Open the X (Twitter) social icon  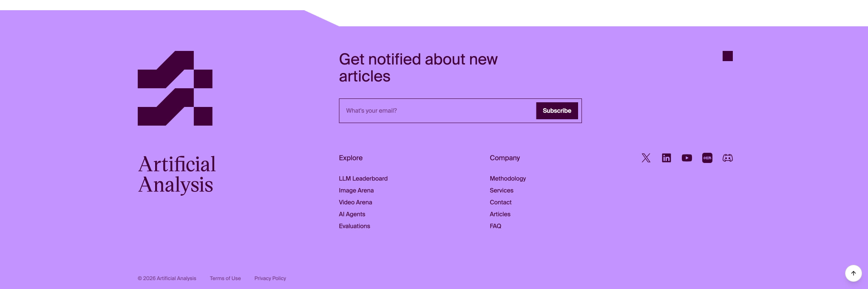[x=646, y=158]
